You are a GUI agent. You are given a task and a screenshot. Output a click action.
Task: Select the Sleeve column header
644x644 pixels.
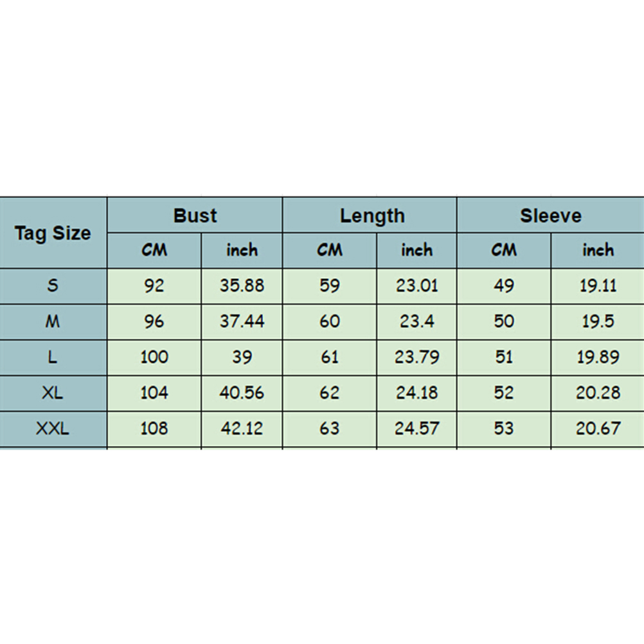coord(550,216)
